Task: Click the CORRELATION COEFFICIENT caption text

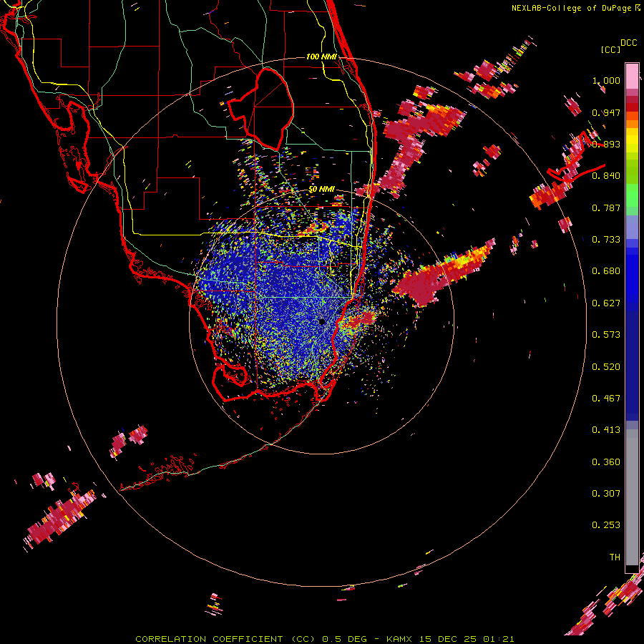Action: tap(209, 639)
